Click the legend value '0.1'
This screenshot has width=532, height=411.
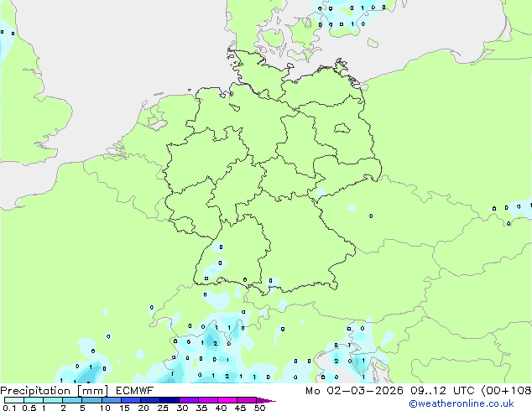coord(9,408)
